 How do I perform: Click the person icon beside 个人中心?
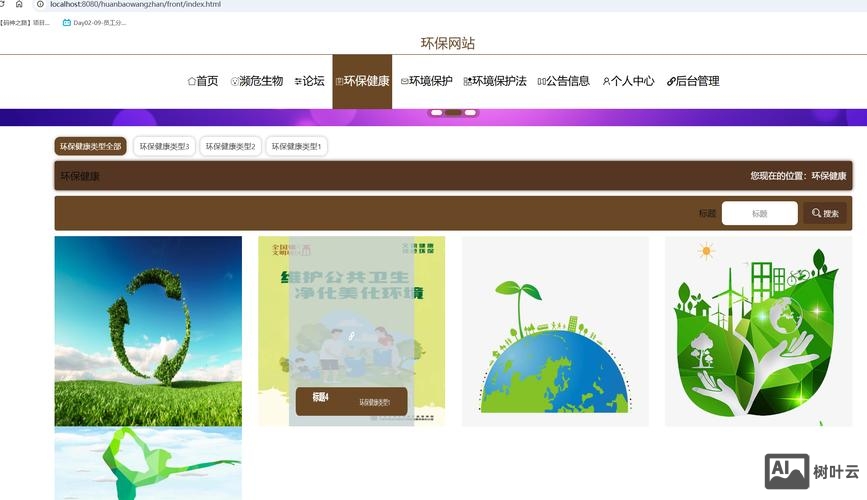tap(606, 82)
